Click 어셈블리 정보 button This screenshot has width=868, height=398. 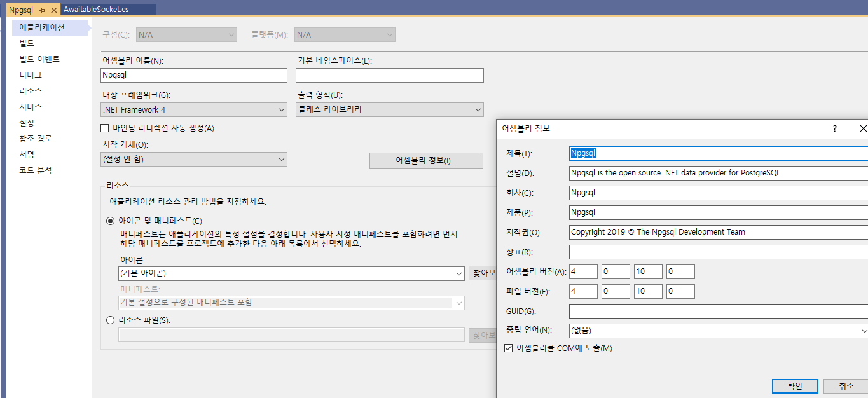pyautogui.click(x=426, y=161)
